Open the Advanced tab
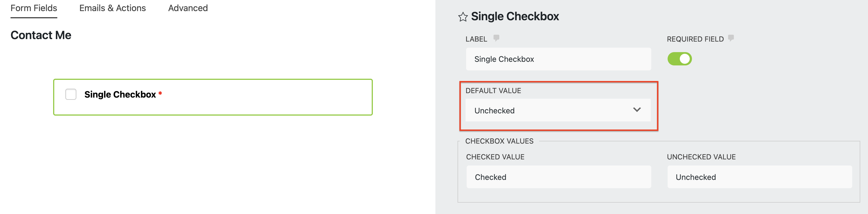 [188, 8]
